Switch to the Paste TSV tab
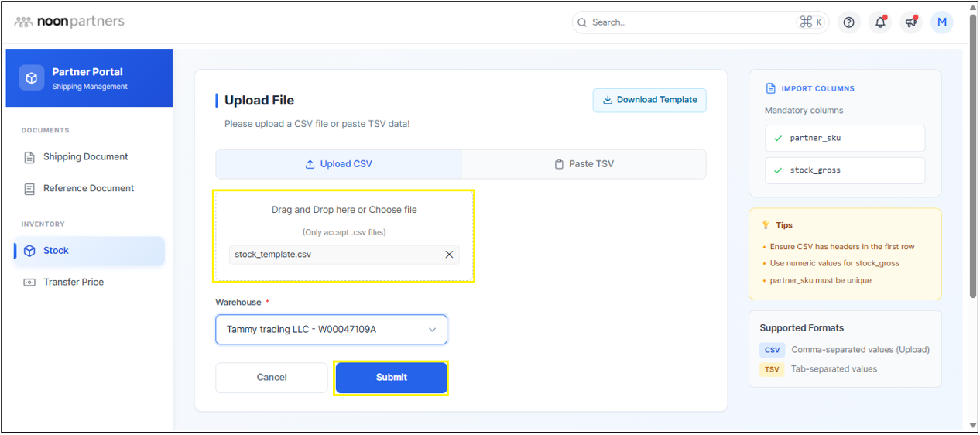This screenshot has height=435, width=980. pyautogui.click(x=584, y=164)
